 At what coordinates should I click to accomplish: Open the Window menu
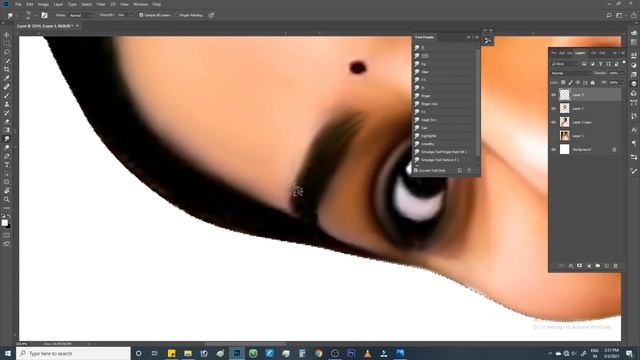[x=140, y=4]
